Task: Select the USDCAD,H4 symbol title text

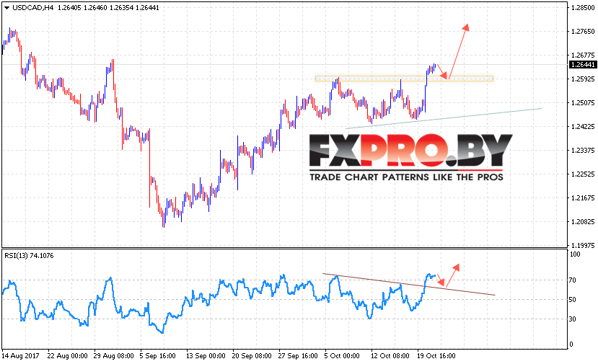Action: coord(32,8)
